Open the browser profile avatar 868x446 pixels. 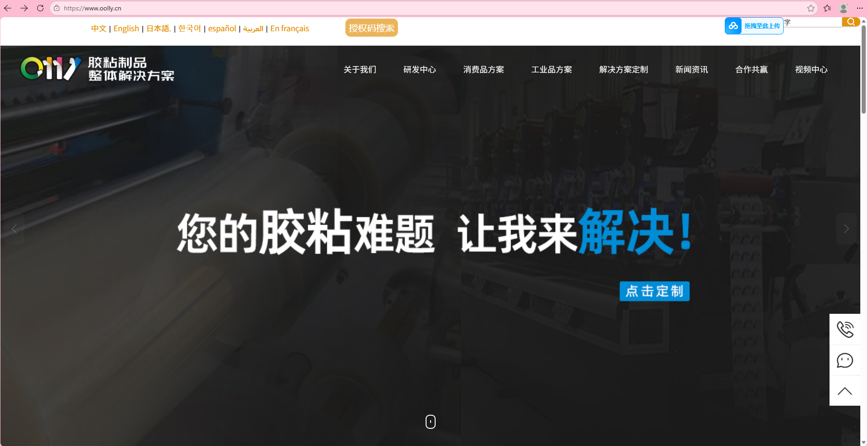(844, 8)
